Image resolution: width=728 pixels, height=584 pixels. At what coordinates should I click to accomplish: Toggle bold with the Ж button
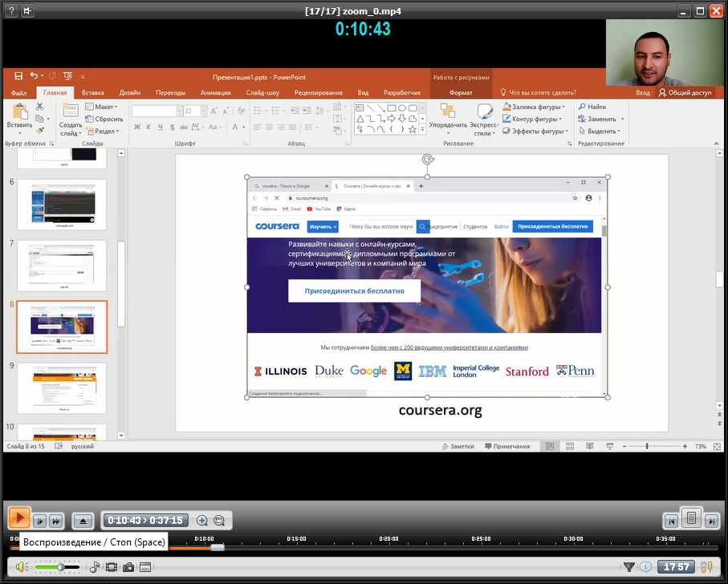[137, 127]
